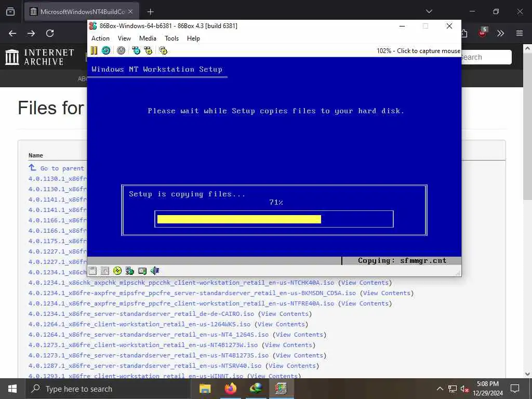Open the Firefox hamburger menu
The width and height of the screenshot is (532, 399).
520,33
